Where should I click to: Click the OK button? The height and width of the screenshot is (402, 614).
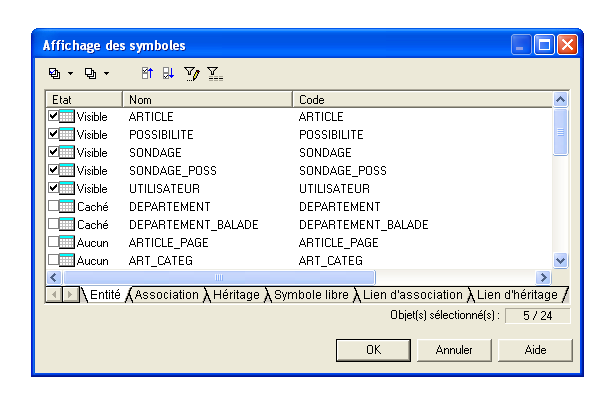(x=373, y=350)
